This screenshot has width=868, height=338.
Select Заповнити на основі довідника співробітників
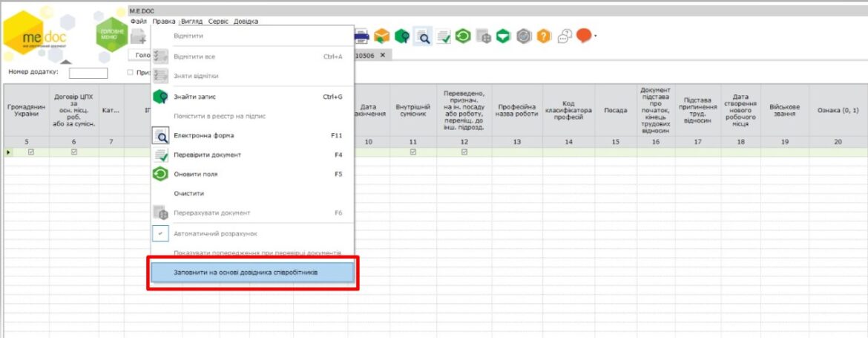[x=252, y=273]
